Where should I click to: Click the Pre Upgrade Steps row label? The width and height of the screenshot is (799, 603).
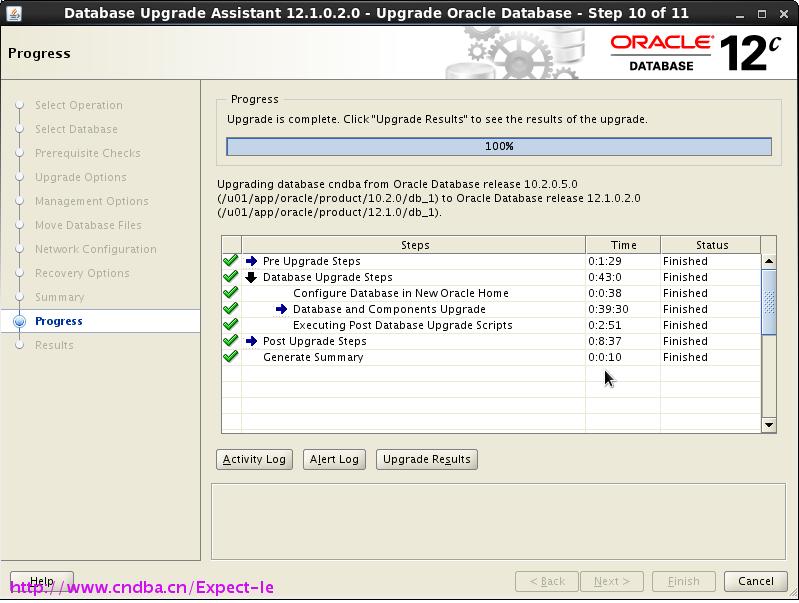[x=311, y=261]
